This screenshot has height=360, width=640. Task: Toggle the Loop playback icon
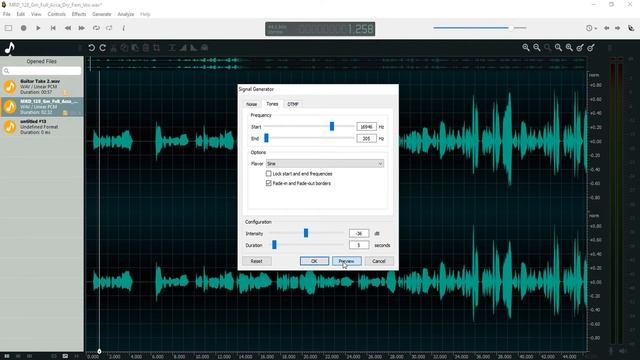(x=96, y=28)
